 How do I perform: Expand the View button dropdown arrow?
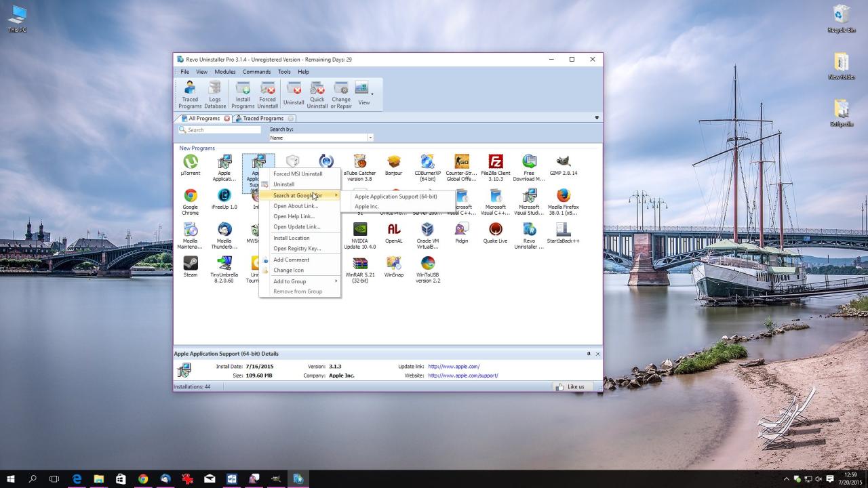(x=372, y=94)
